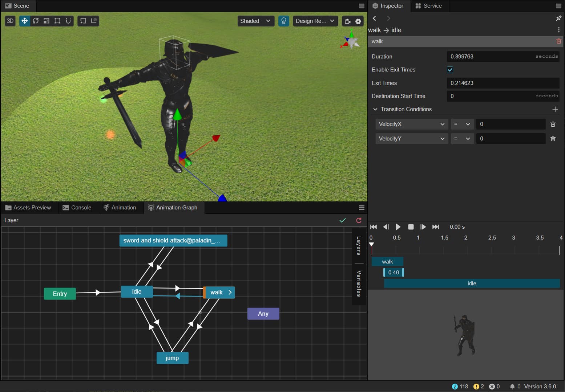Image resolution: width=565 pixels, height=392 pixels.
Task: Toggle the pivot/center gizmo button
Action: [83, 21]
